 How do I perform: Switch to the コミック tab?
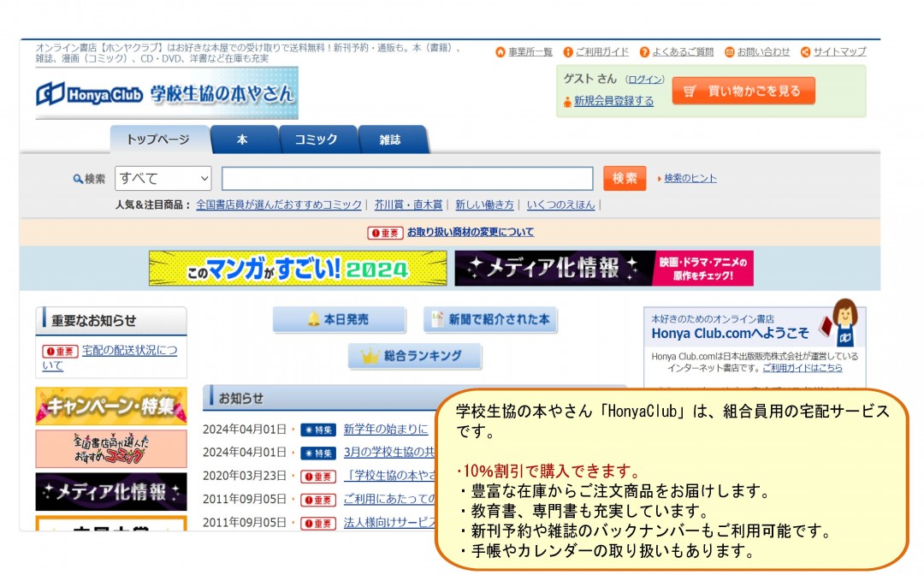point(317,139)
